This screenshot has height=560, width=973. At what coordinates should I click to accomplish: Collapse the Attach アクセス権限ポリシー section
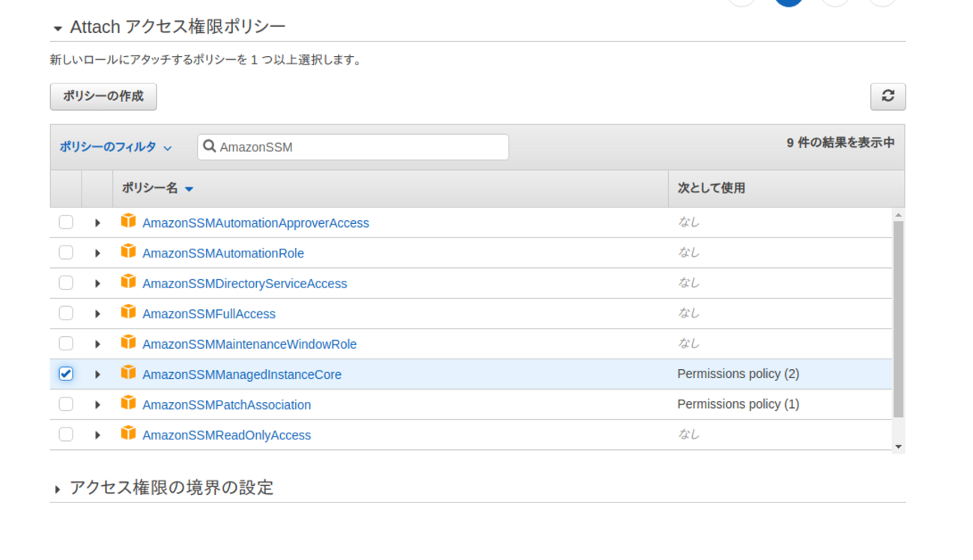coord(57,28)
